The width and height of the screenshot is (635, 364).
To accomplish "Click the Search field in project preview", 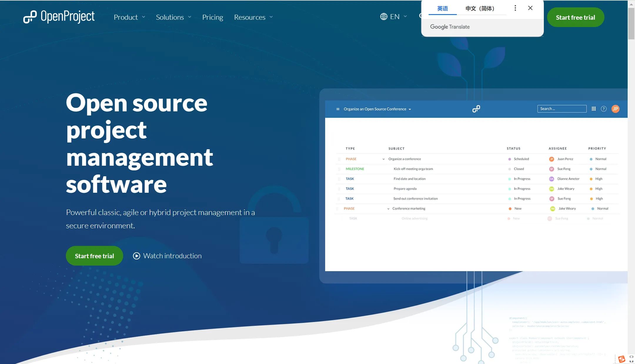I will [x=562, y=109].
